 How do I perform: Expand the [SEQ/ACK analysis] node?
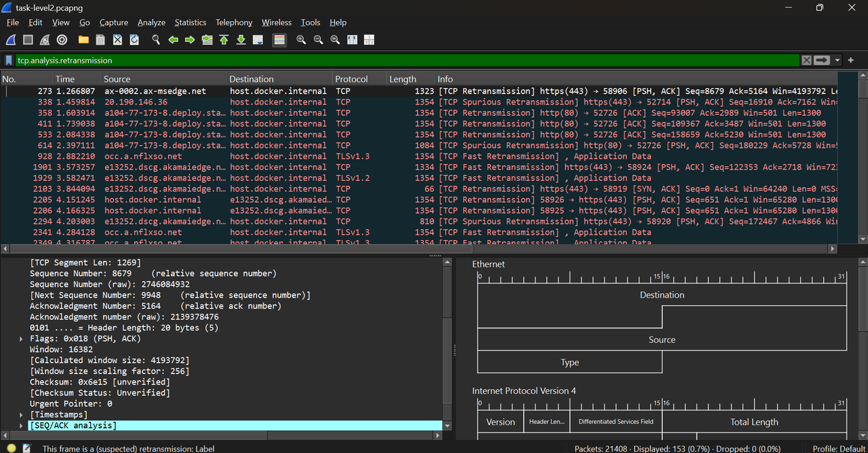(21, 425)
